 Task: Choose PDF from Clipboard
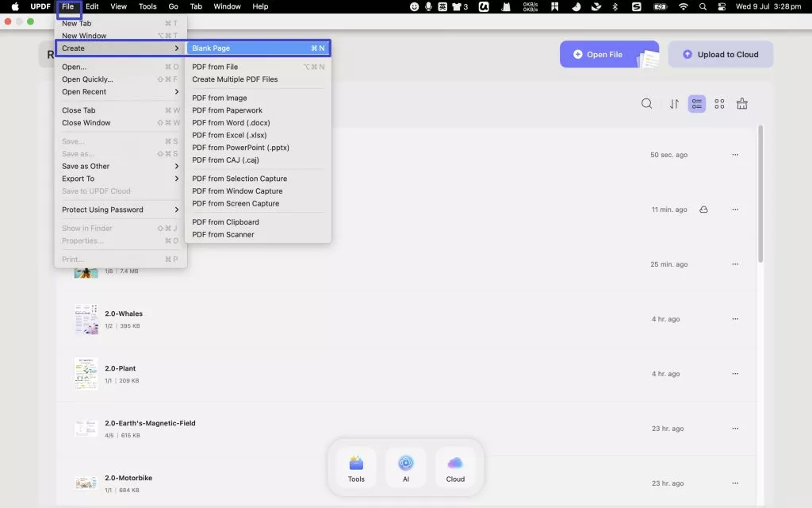tap(258, 222)
